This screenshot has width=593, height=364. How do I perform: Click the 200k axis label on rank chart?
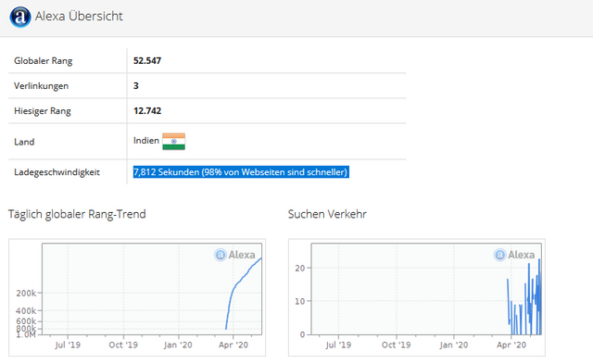(x=26, y=293)
